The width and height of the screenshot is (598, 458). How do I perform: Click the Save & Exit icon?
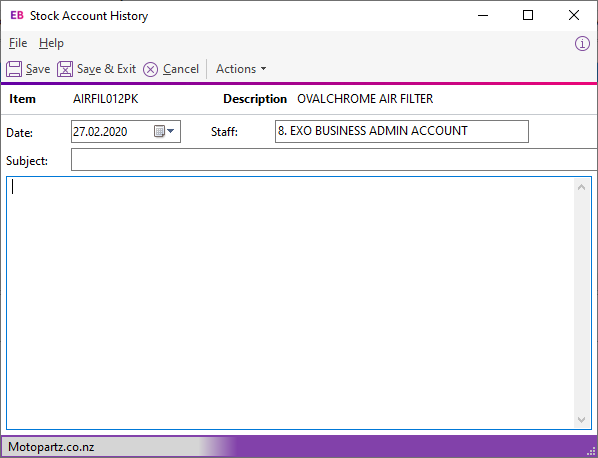coord(65,69)
